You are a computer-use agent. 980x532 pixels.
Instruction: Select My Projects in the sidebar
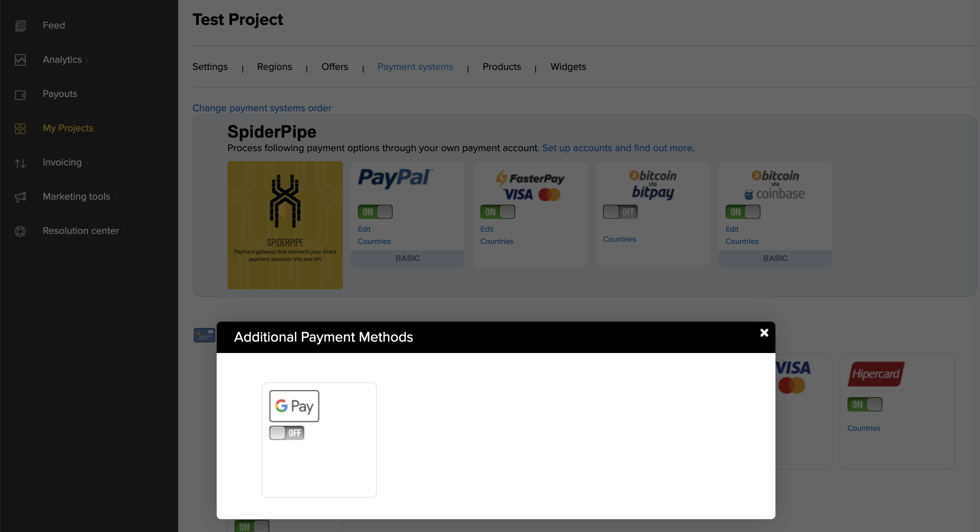[x=68, y=128]
